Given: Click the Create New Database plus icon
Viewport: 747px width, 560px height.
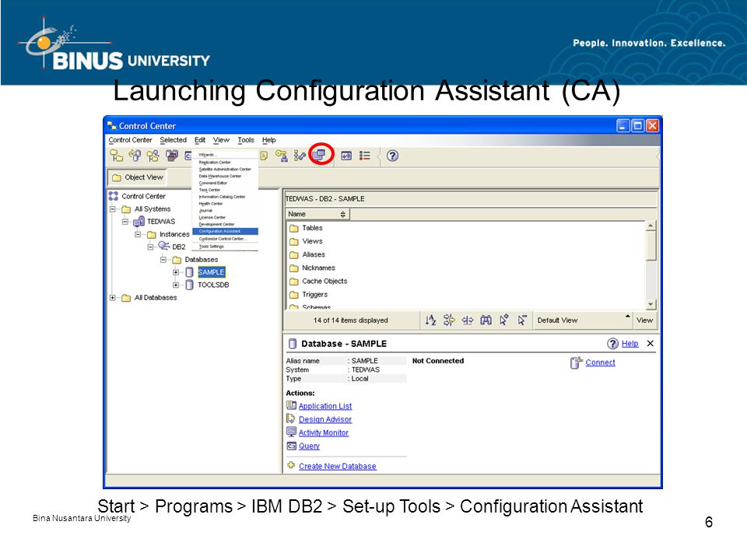Looking at the screenshot, I should [291, 465].
